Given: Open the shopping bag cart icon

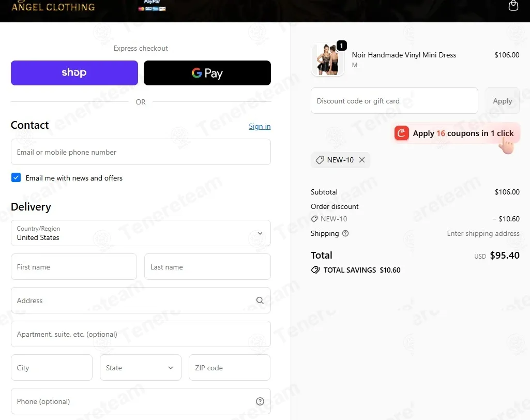Looking at the screenshot, I should (513, 5).
